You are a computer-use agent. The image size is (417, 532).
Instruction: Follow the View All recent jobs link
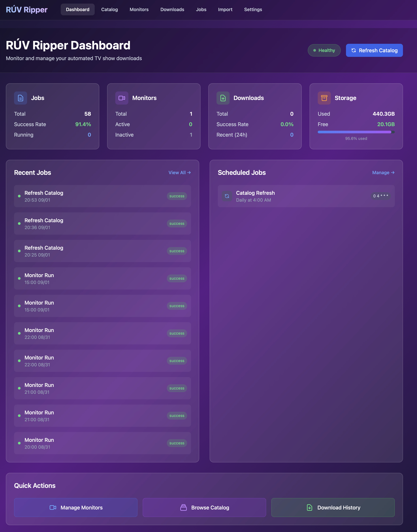pyautogui.click(x=179, y=172)
